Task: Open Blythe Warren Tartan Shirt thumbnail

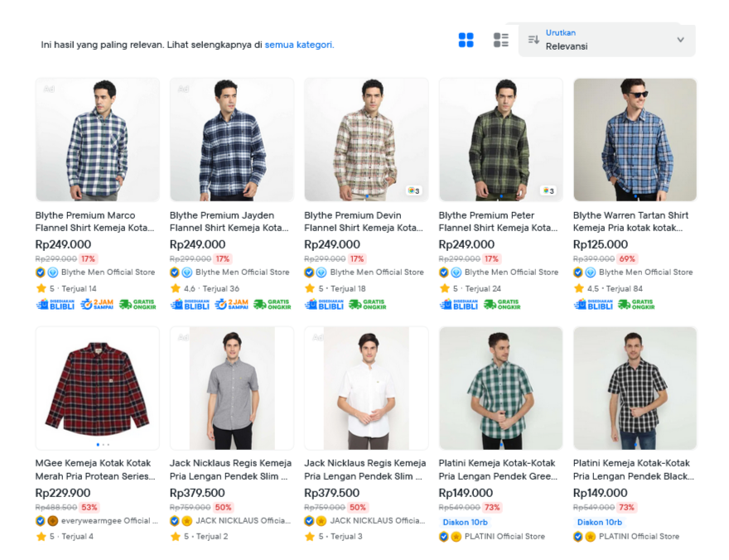Action: [x=635, y=140]
